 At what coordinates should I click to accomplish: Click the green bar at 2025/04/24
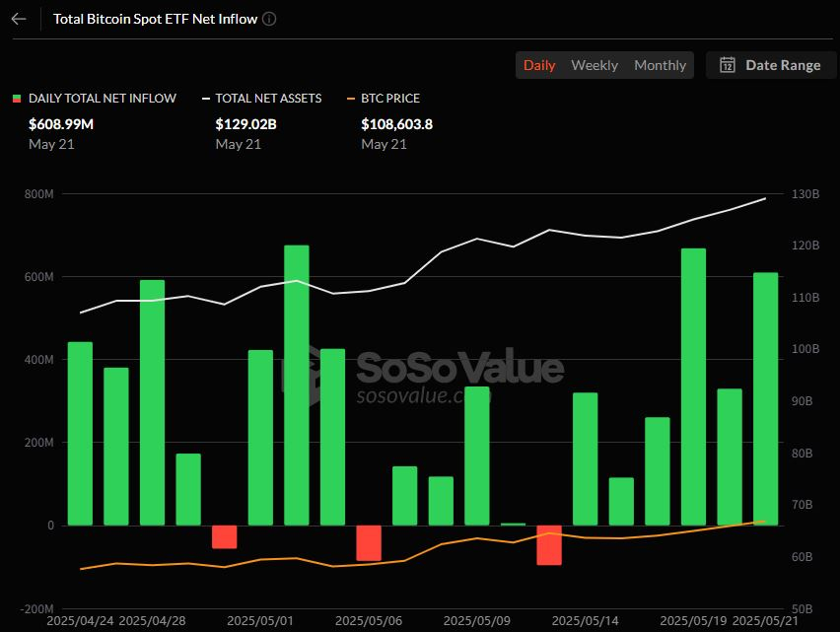[x=80, y=433]
